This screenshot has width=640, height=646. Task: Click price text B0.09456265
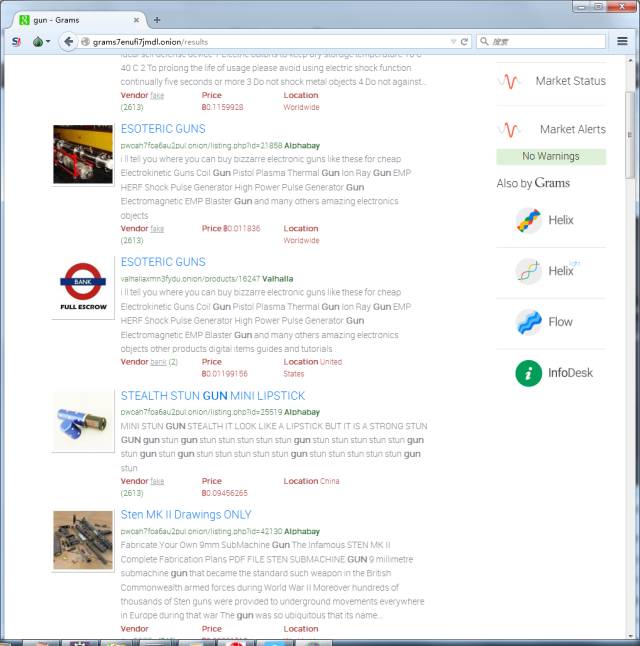tap(224, 493)
